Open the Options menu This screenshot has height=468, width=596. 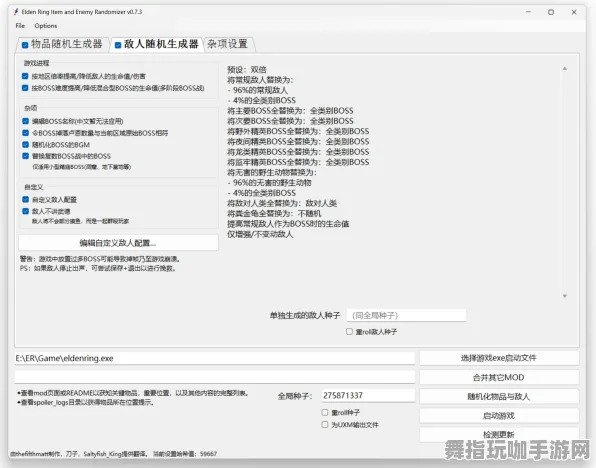click(46, 25)
